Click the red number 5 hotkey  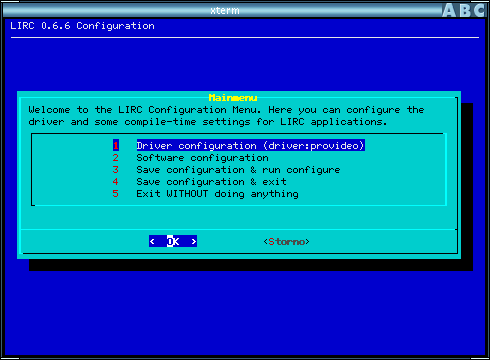coord(116,194)
